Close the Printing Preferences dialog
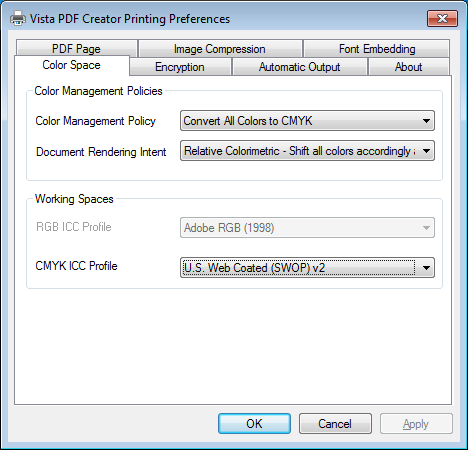The width and height of the screenshot is (468, 450). coord(442,18)
